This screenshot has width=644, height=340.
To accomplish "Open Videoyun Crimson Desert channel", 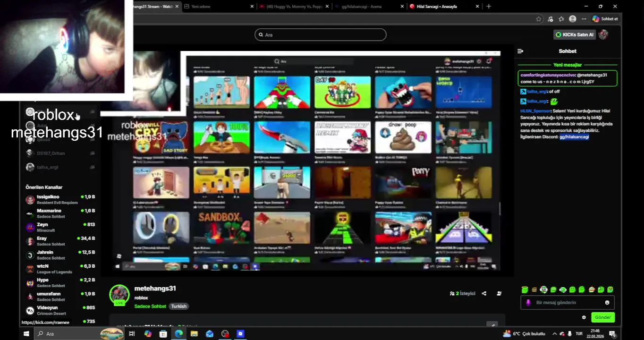I will point(60,310).
